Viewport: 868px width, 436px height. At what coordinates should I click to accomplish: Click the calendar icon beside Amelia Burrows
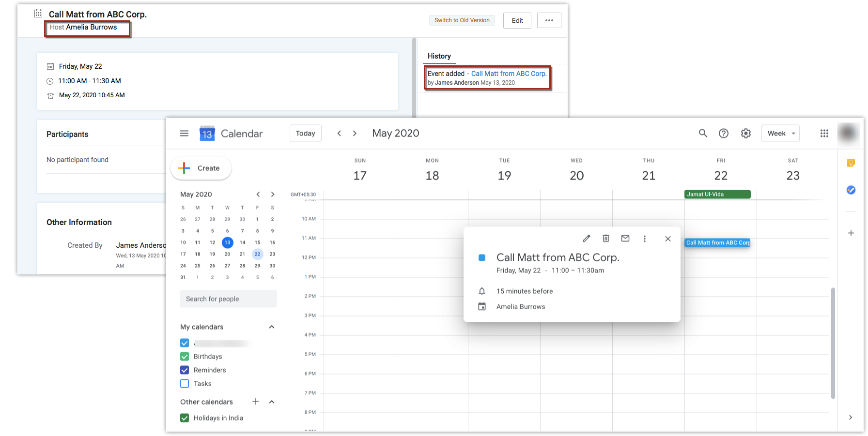pos(482,307)
